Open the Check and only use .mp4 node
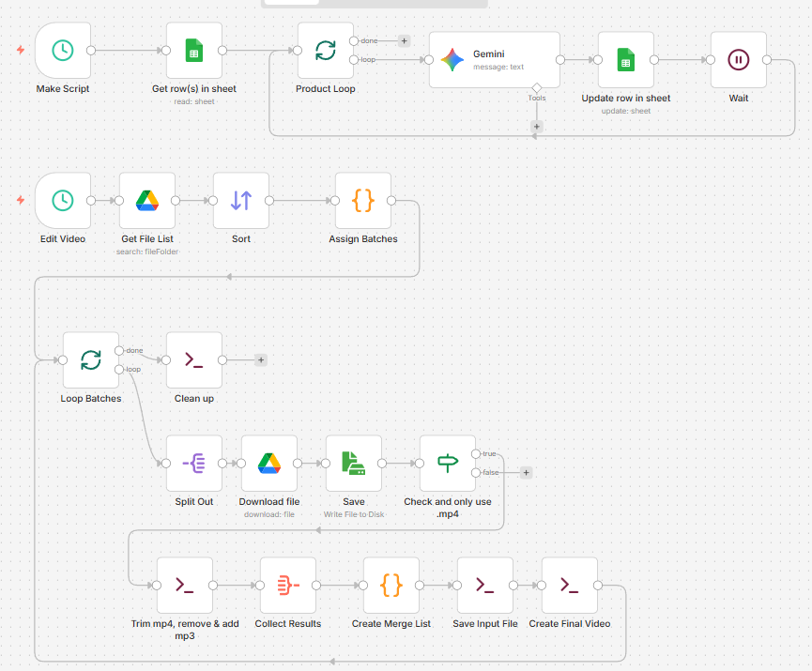Image resolution: width=812 pixels, height=671 pixels. click(448, 463)
